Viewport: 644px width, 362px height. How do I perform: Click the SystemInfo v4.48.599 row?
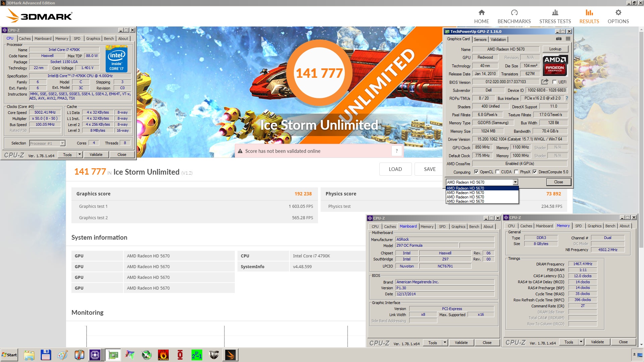[x=301, y=266]
